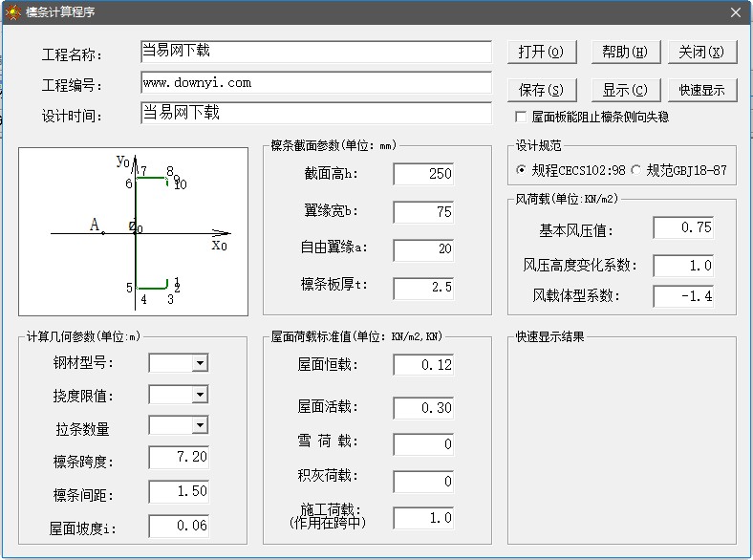Viewport: 753px width, 560px height.
Task: Click the 檩条跨度 value field
Action: point(179,458)
